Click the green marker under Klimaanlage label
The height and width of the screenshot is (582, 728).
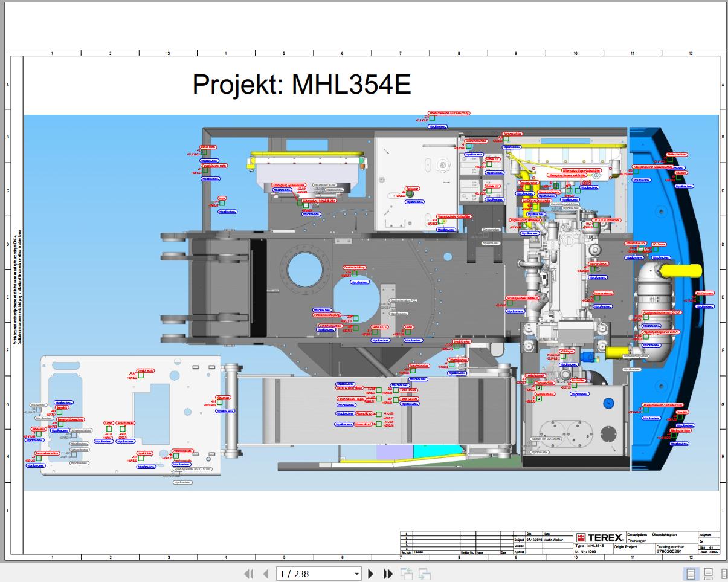[219, 402]
